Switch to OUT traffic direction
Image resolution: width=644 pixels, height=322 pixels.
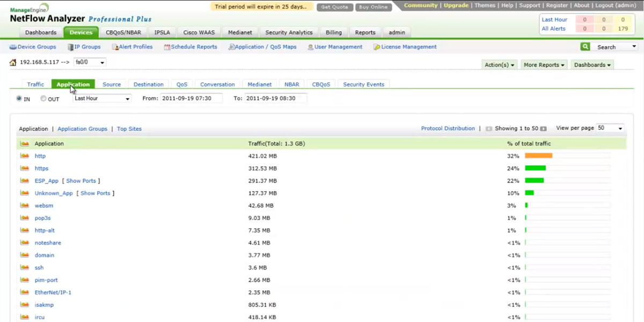(43, 99)
